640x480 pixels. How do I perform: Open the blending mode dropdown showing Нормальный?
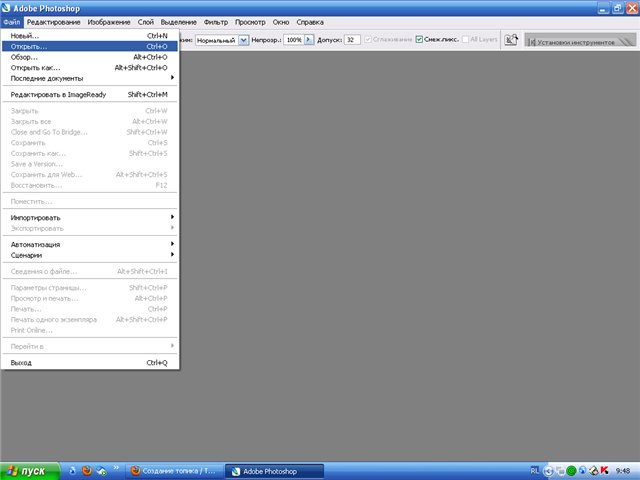coord(243,40)
